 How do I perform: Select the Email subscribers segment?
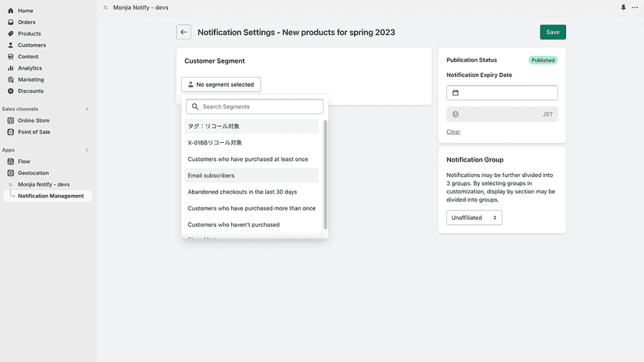tap(251, 176)
